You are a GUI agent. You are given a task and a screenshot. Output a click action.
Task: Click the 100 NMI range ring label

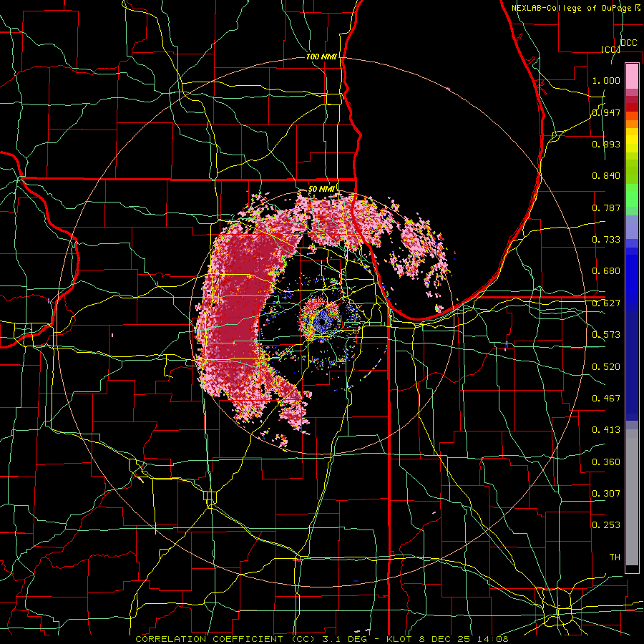pos(321,57)
